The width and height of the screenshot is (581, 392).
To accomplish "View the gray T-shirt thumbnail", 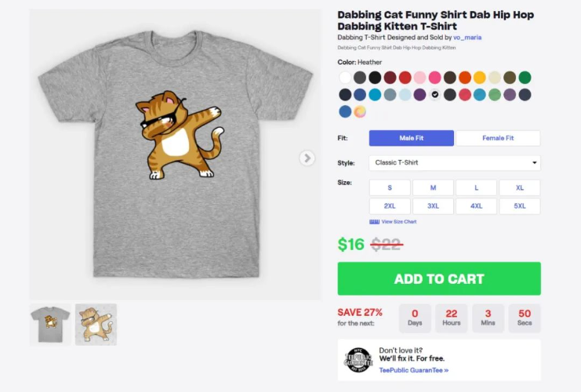I will coord(50,324).
